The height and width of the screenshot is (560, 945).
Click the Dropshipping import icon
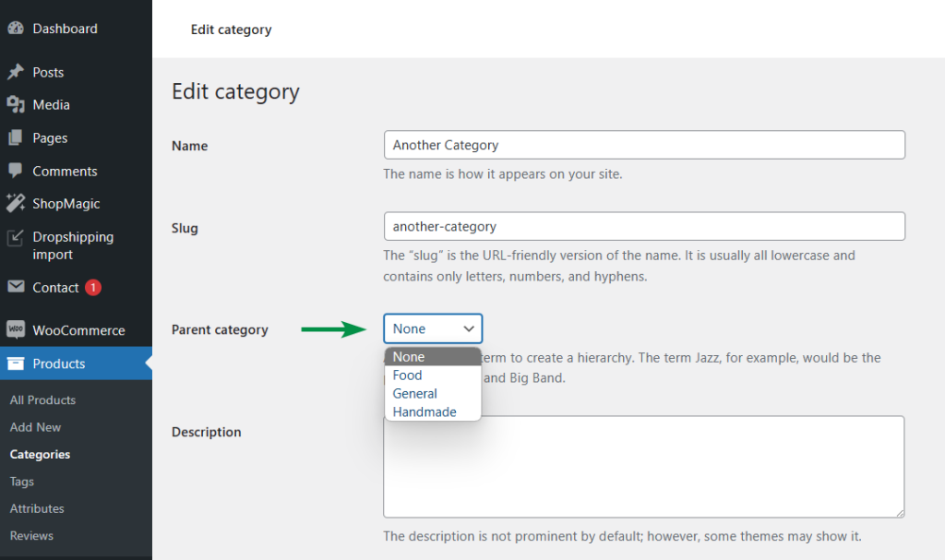click(16, 238)
